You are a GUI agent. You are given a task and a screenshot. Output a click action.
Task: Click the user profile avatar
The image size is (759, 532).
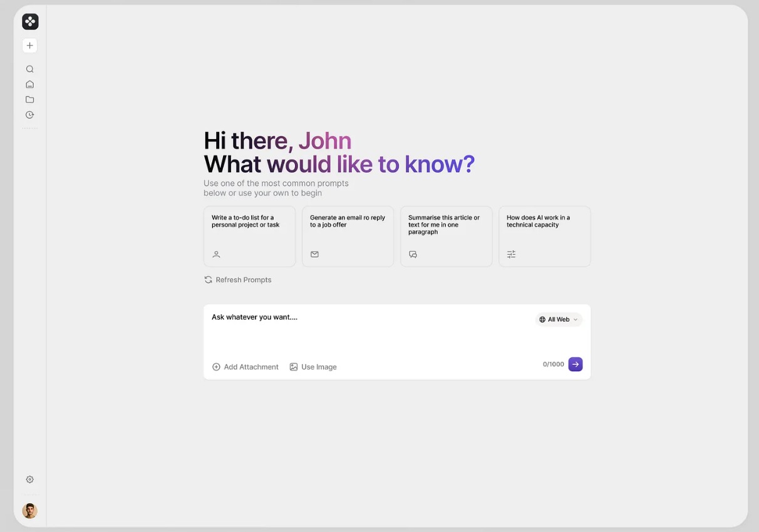(x=29, y=511)
